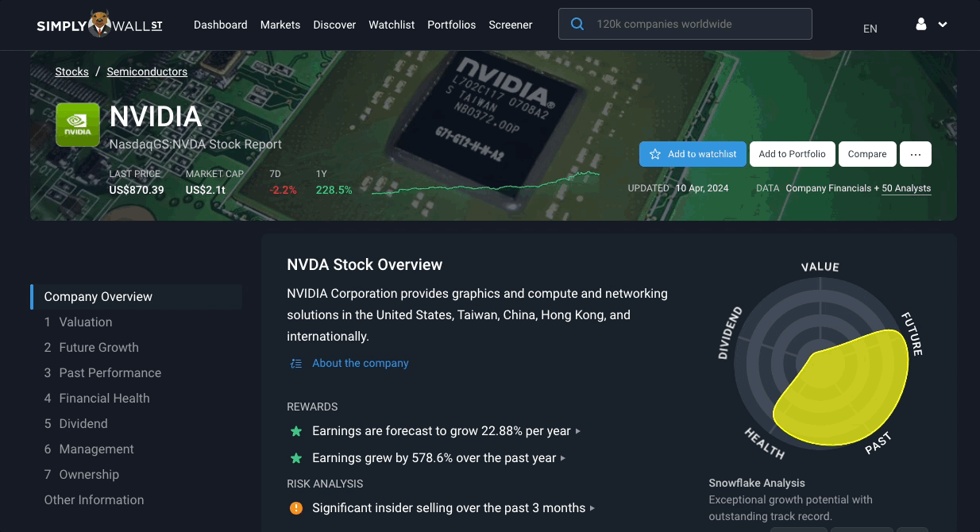Screen dimensions: 980x532
Task: Open Other Information in the sidebar
Action: coord(94,500)
